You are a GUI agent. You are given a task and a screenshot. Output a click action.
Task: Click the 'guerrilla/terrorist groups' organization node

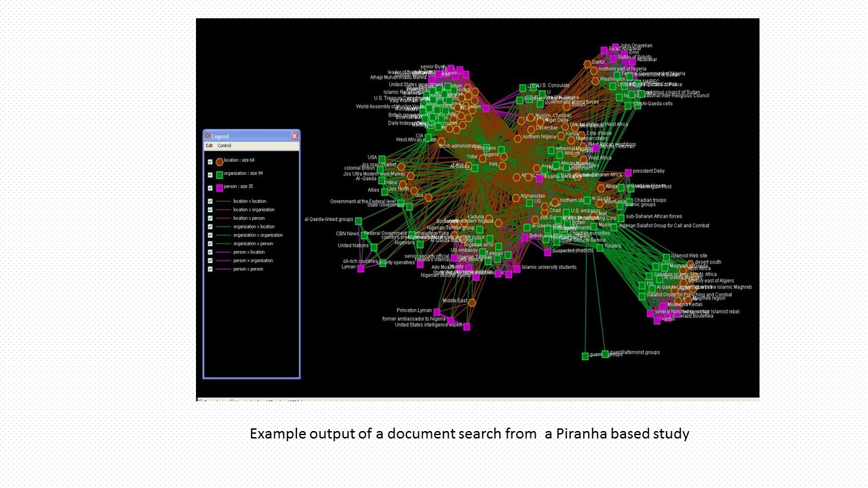[x=605, y=354]
